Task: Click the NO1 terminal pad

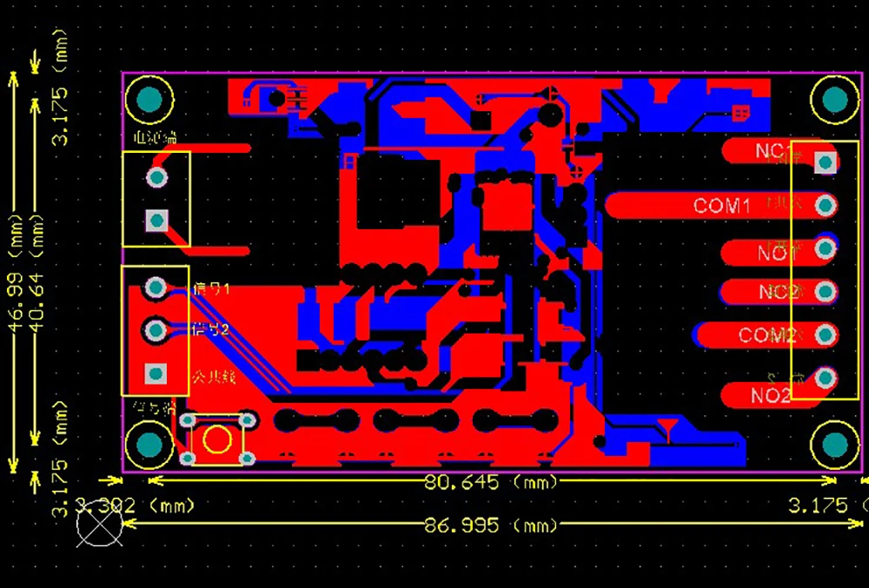Action: [826, 248]
